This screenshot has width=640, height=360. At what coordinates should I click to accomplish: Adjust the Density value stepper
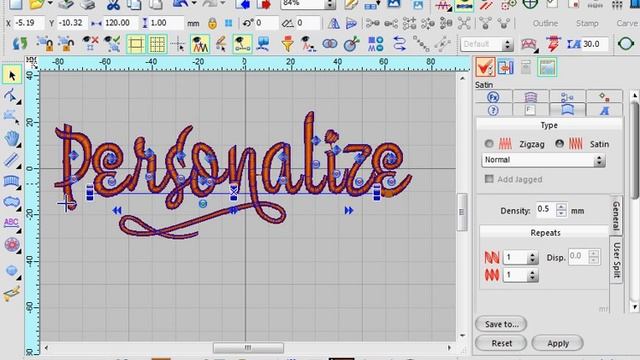click(561, 210)
